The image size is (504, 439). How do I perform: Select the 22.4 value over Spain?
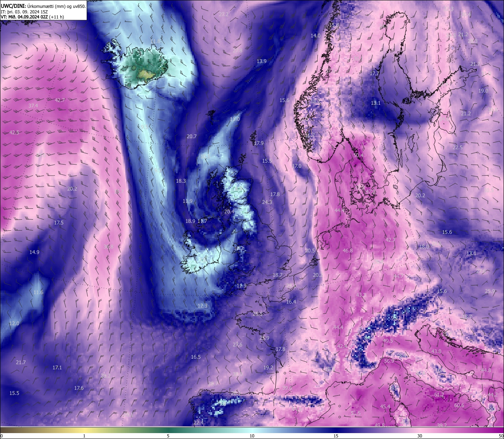coord(198,422)
